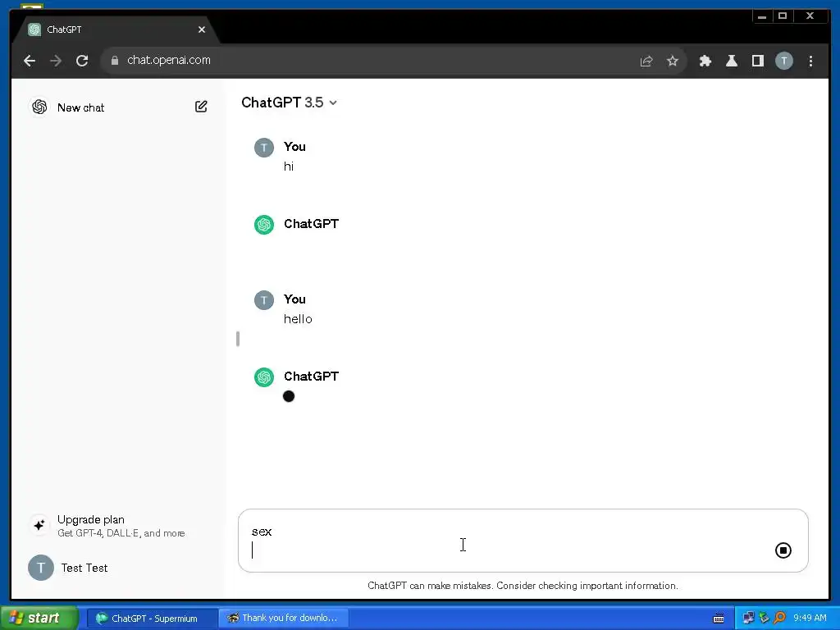Screen dimensions: 840x630
Task: Click the browser forward arrow
Action: coord(56,61)
